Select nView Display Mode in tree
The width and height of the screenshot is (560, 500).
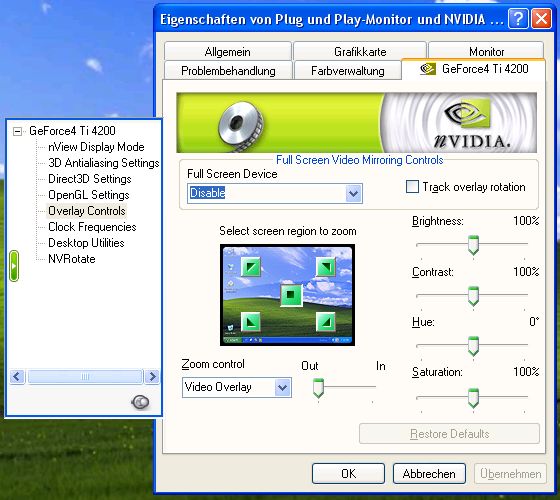(x=96, y=147)
